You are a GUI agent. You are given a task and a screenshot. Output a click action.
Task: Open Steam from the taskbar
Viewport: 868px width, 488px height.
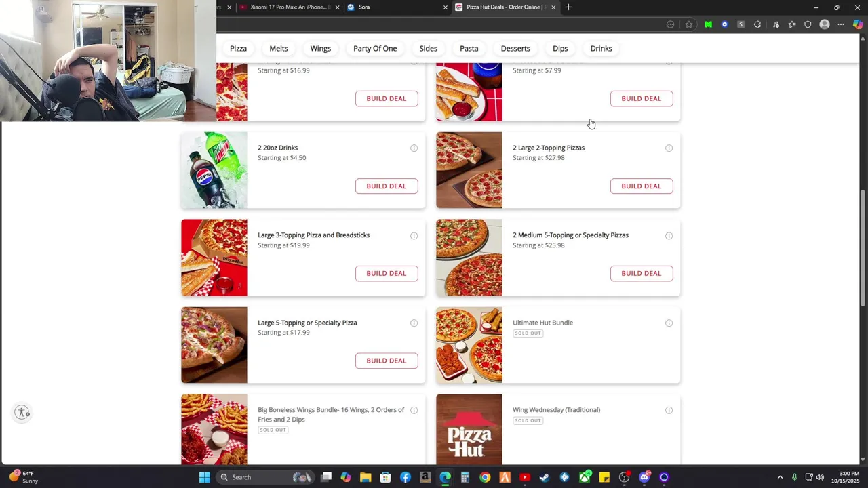click(545, 477)
